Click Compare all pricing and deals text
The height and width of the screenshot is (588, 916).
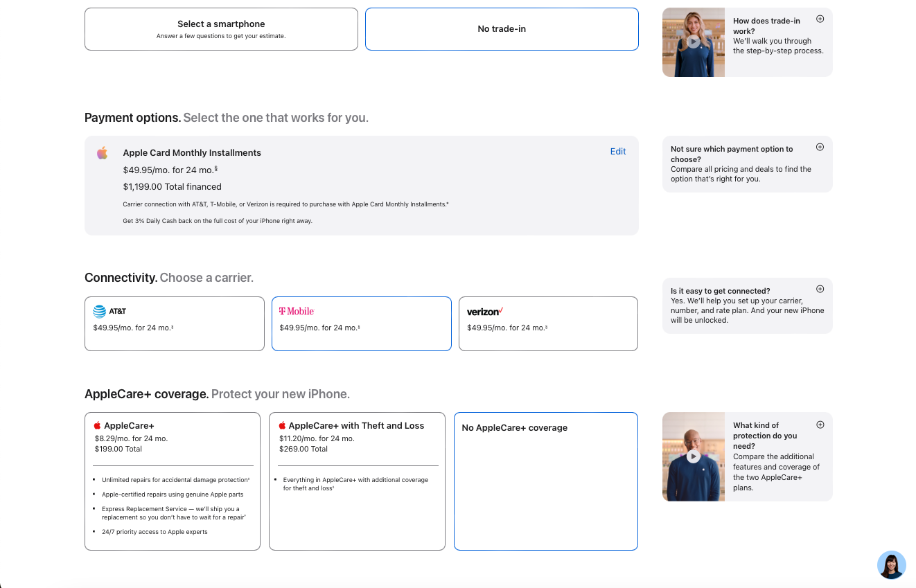coord(741,174)
